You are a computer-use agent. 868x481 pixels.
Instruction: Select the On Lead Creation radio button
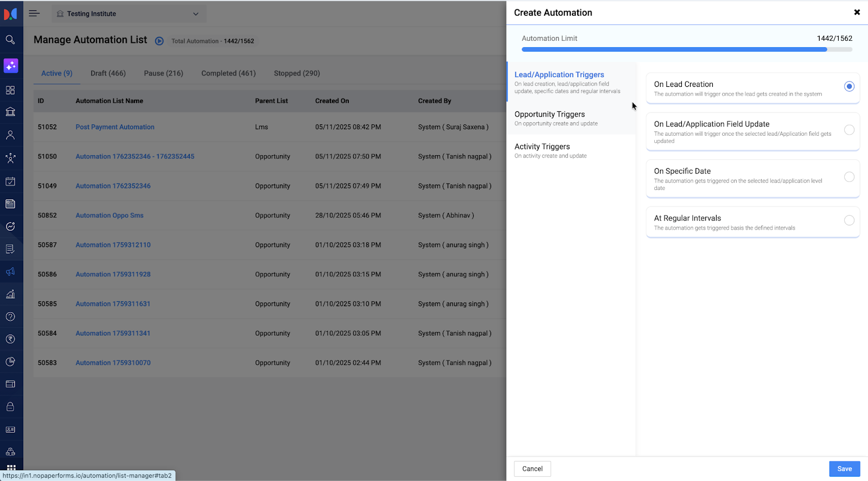(849, 86)
